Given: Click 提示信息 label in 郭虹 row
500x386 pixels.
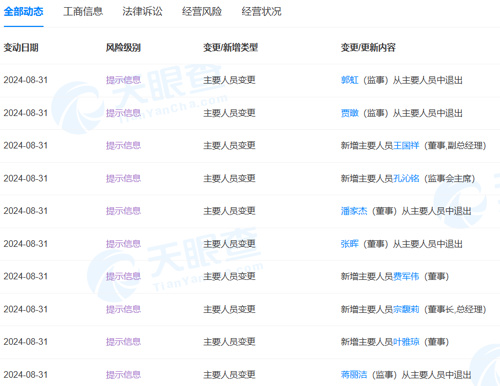Looking at the screenshot, I should coord(123,80).
